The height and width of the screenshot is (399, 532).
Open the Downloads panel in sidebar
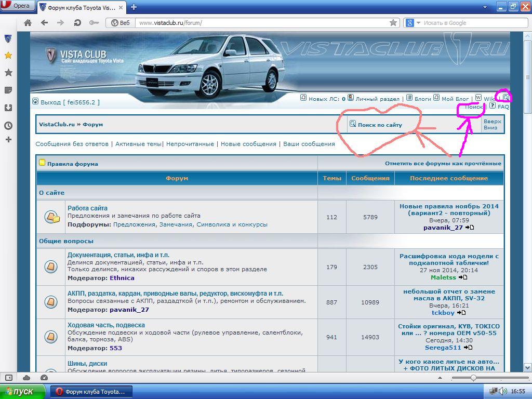[8, 108]
